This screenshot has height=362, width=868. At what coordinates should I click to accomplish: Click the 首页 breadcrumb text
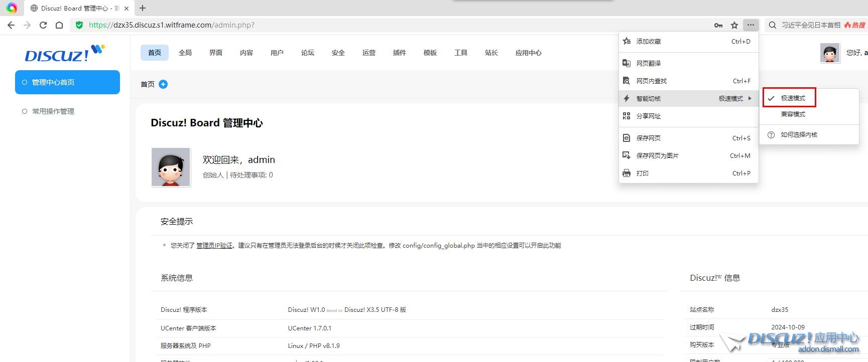148,84
